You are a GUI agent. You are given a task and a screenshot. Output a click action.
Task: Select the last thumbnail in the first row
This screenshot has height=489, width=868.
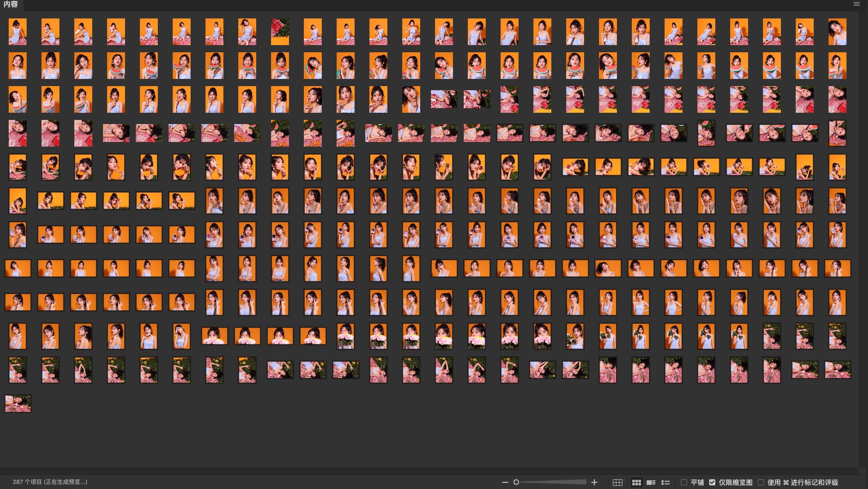837,32
